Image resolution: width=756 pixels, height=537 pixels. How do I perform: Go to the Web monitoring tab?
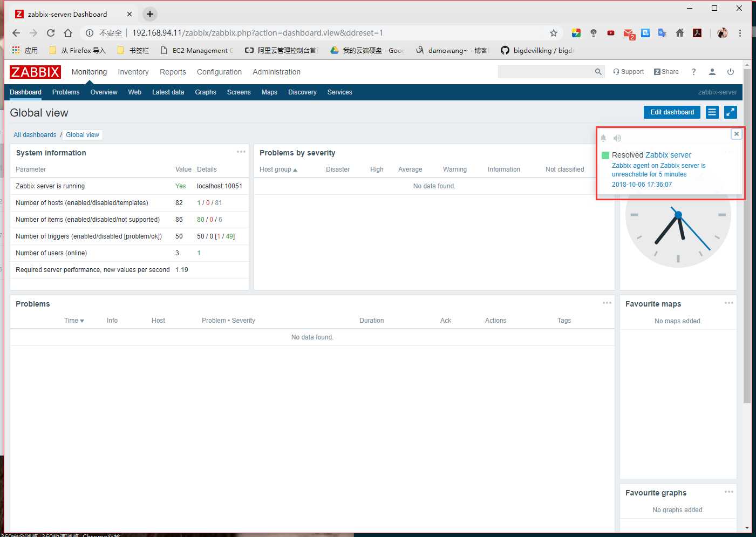135,92
